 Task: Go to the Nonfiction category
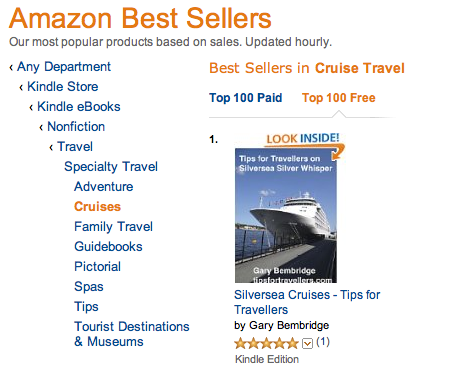(76, 127)
